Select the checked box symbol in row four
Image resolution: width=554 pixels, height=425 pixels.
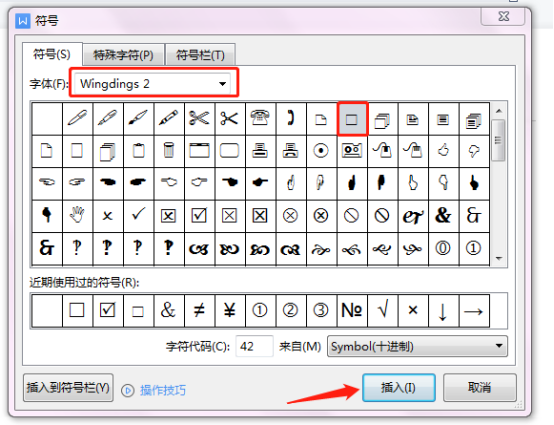199,215
